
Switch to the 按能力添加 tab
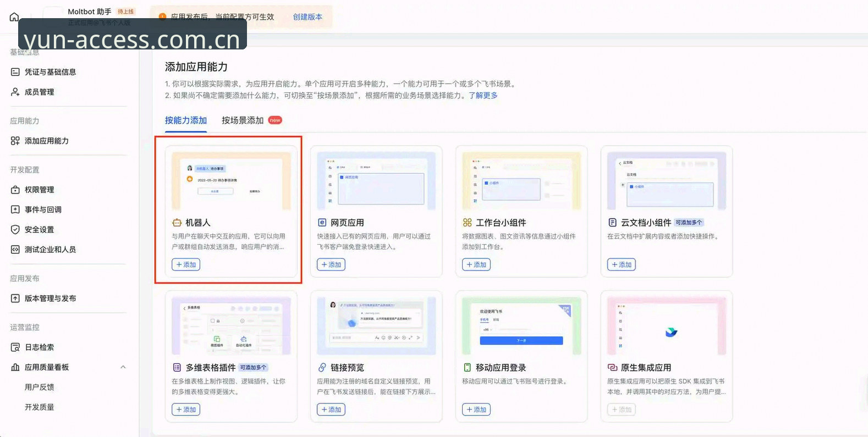pyautogui.click(x=186, y=120)
